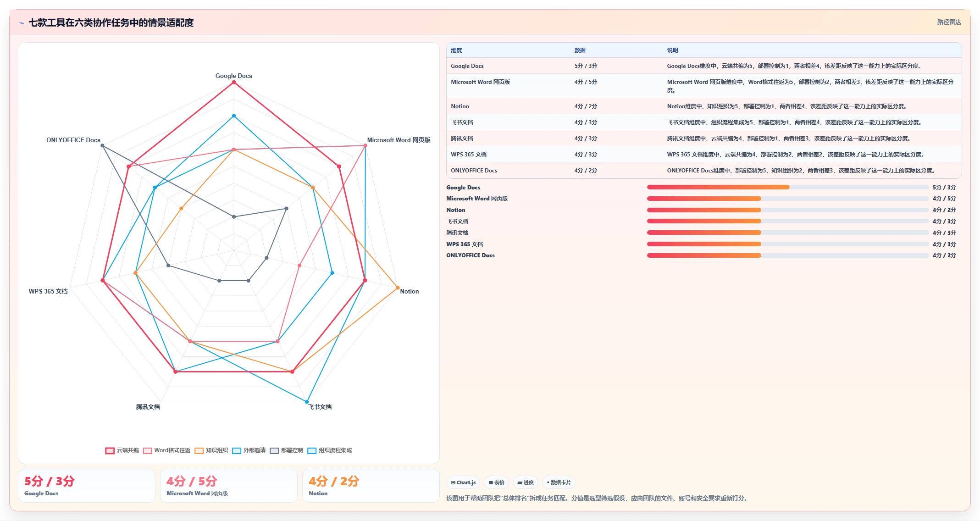Click the 4分 / 5分 value beside the progress bars
This screenshot has width=980, height=521.
(944, 199)
